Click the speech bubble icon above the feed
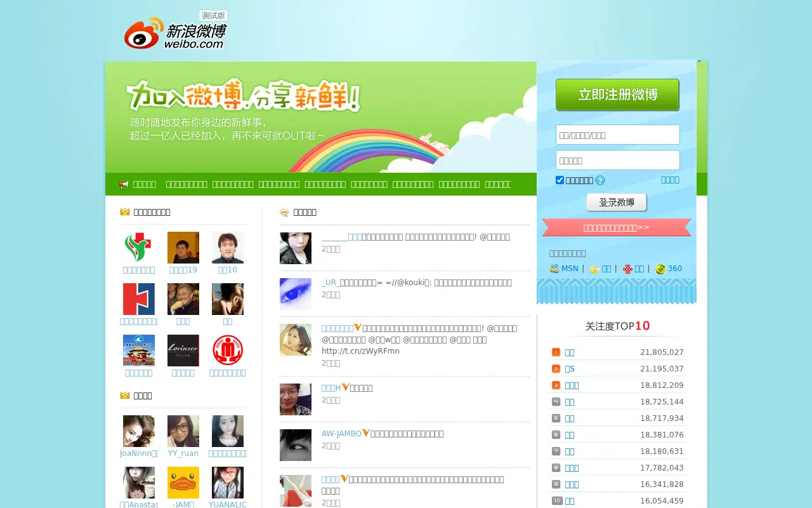This screenshot has width=812, height=508. click(x=284, y=213)
